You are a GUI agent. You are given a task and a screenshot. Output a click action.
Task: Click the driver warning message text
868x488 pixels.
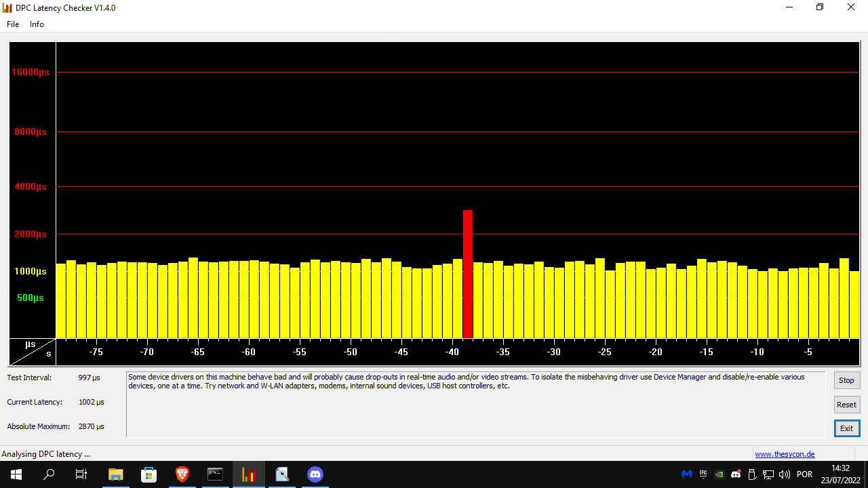tap(466, 382)
